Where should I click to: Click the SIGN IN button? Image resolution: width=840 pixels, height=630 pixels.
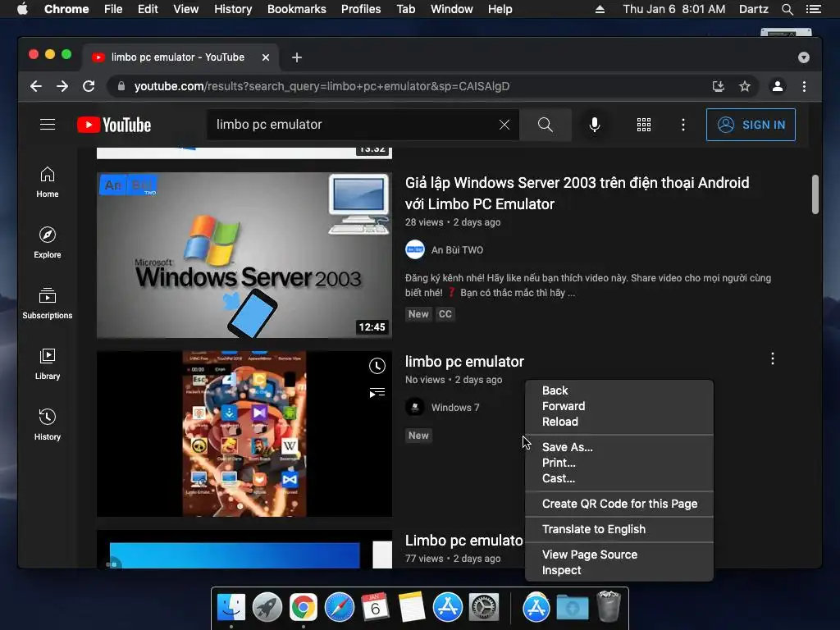pos(751,125)
